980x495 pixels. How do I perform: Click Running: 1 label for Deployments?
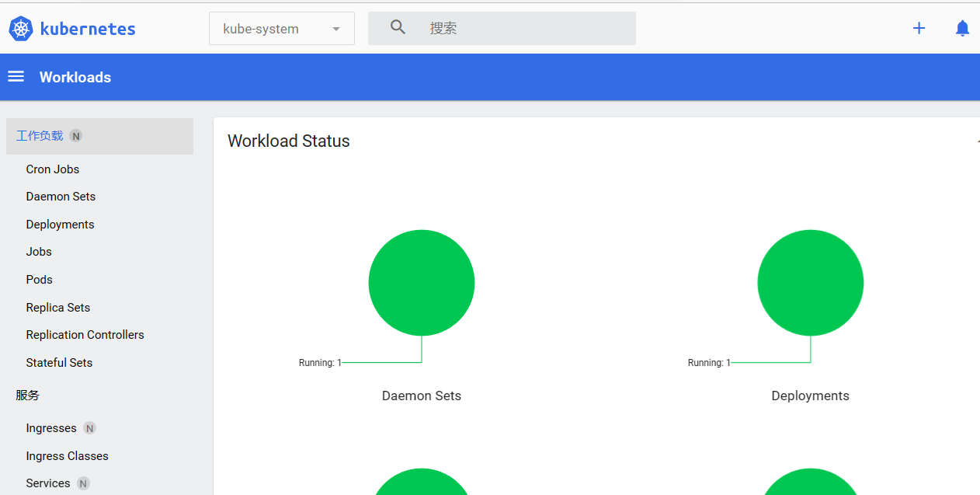(709, 363)
